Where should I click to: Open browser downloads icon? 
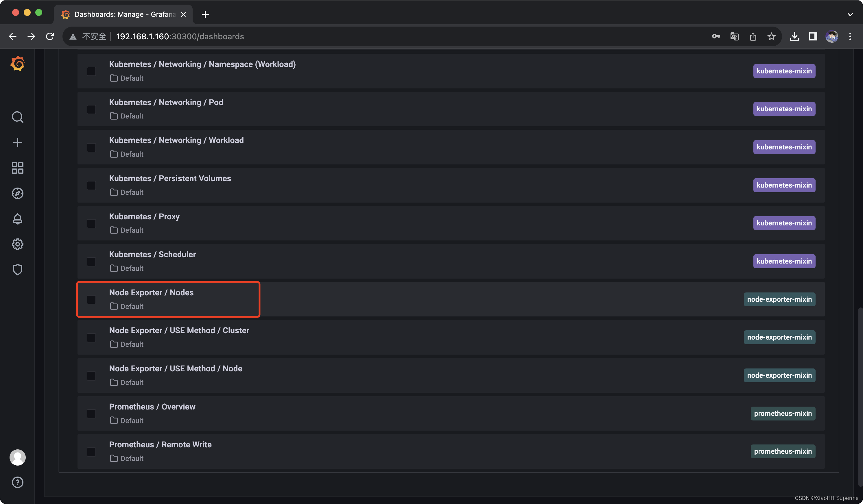click(794, 36)
